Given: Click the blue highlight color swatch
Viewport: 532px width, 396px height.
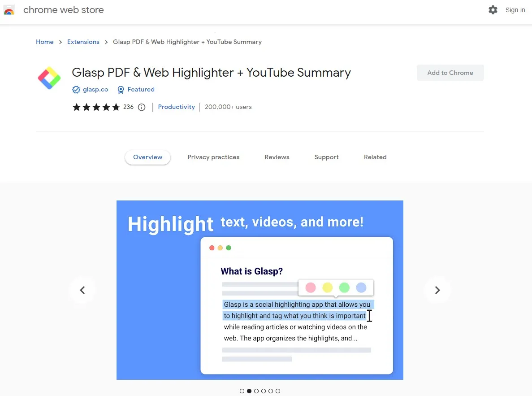Looking at the screenshot, I should [361, 287].
